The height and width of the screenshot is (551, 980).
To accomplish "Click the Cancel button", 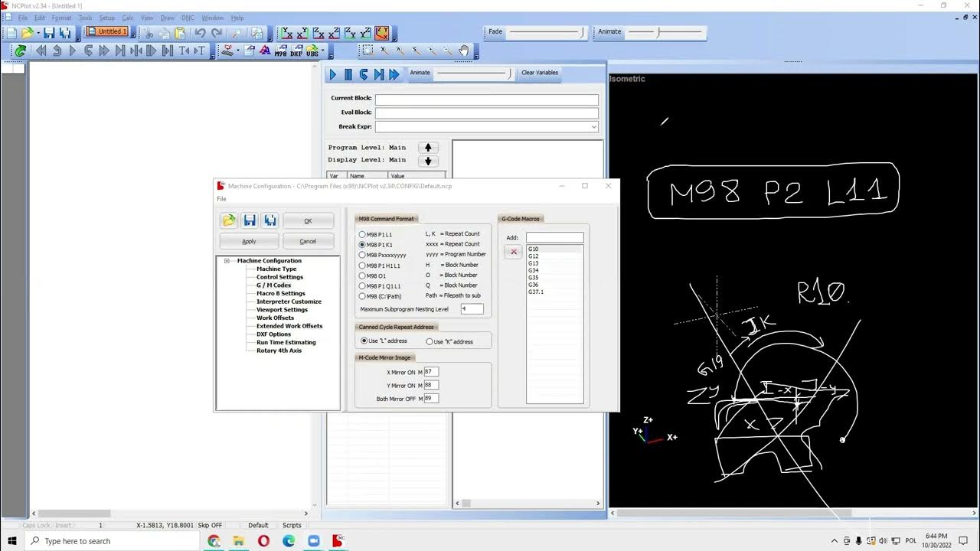I will pyautogui.click(x=308, y=241).
